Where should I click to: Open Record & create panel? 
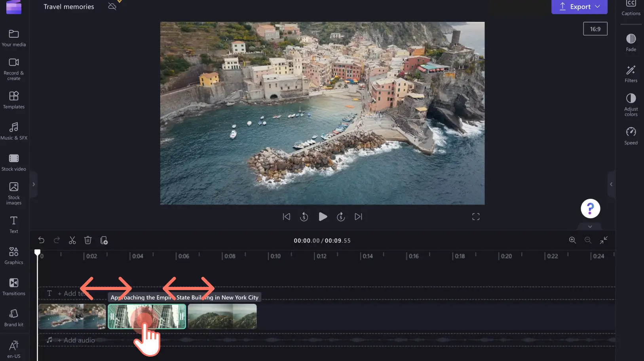14,69
